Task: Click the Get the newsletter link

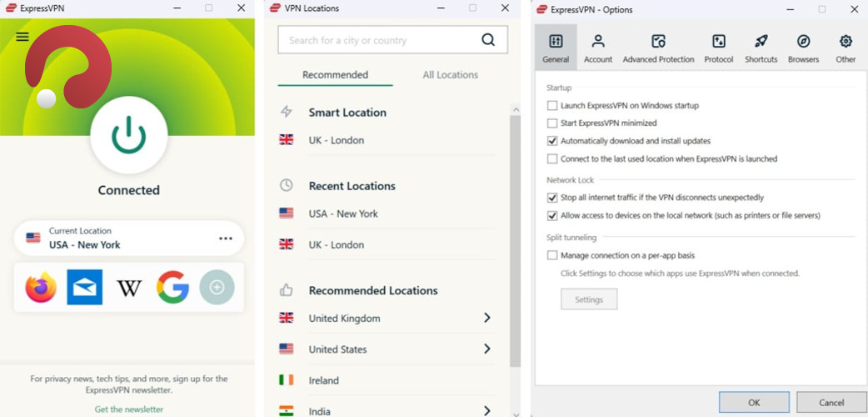Action: point(129,409)
